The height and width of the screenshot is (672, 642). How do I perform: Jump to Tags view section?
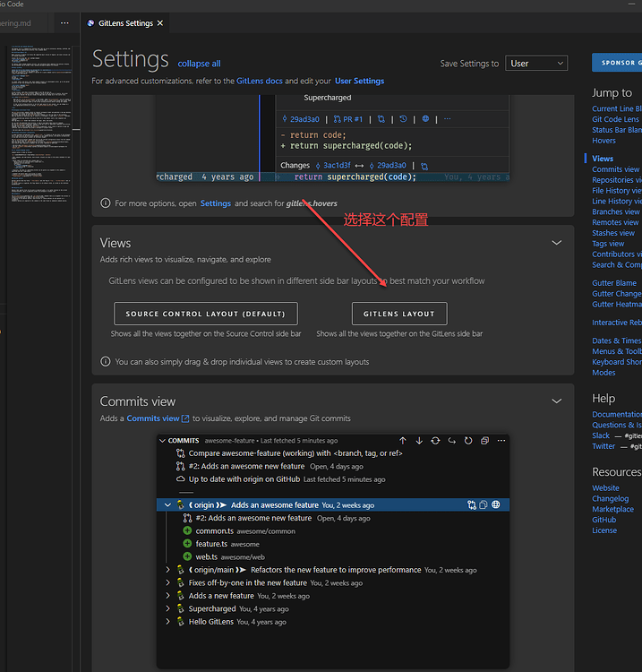pyautogui.click(x=608, y=244)
